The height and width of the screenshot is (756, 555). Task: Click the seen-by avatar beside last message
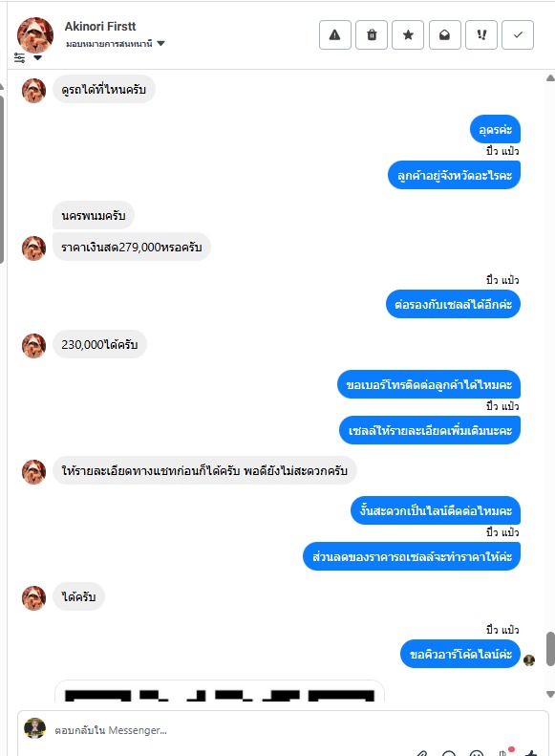[529, 660]
